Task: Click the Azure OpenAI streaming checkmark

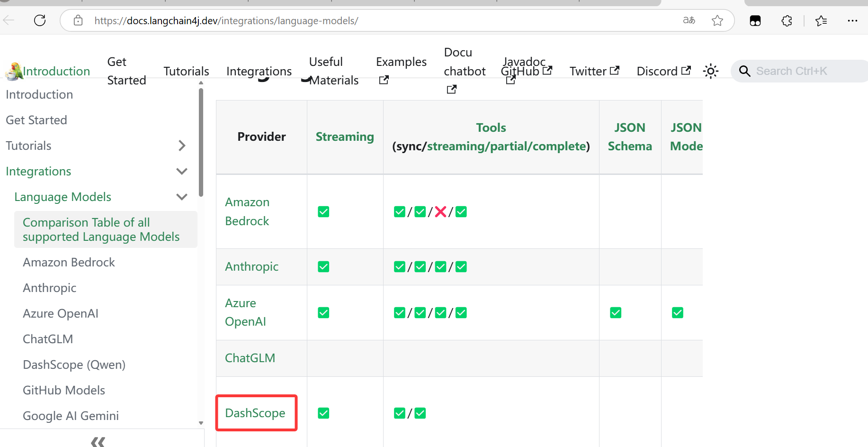Action: point(323,313)
